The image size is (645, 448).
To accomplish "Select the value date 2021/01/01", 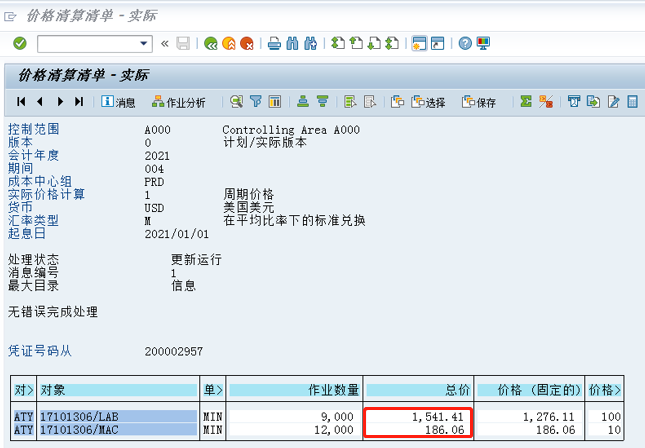I will point(177,234).
